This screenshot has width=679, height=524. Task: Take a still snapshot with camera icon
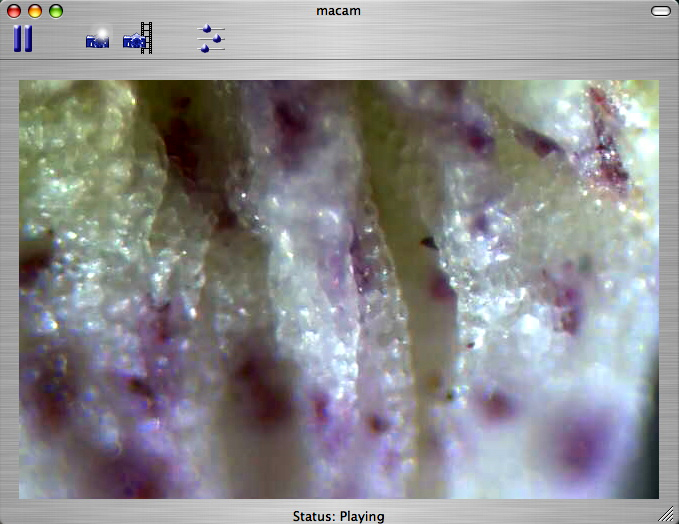click(x=97, y=38)
